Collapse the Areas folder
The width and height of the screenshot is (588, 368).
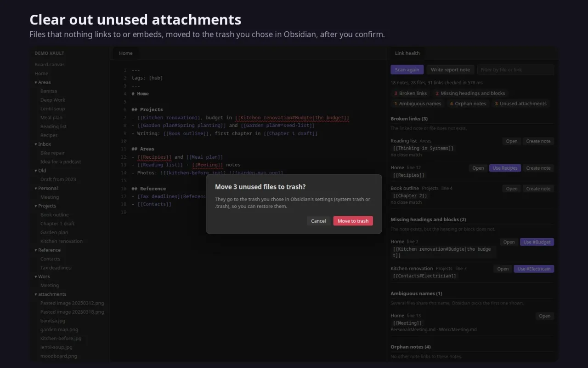(x=43, y=82)
